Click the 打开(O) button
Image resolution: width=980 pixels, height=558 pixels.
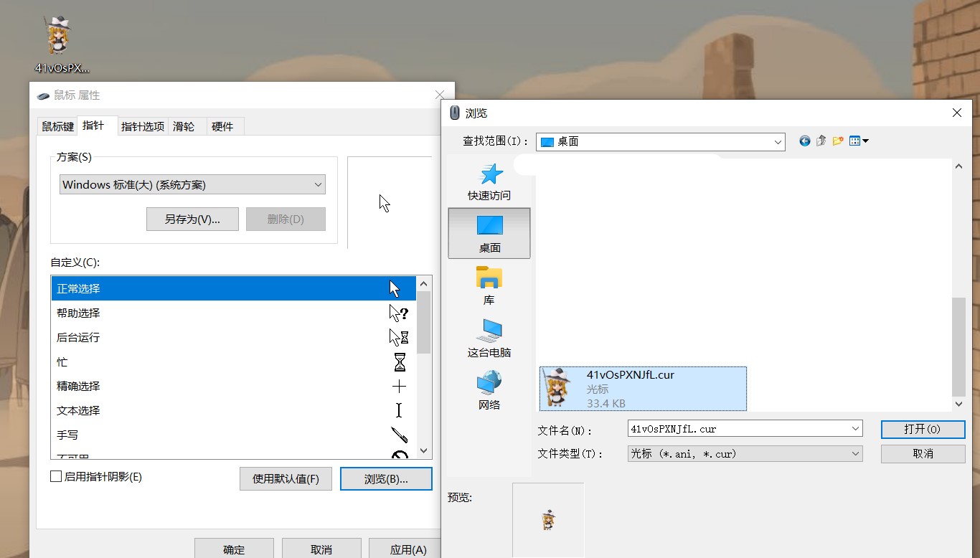[x=923, y=429]
